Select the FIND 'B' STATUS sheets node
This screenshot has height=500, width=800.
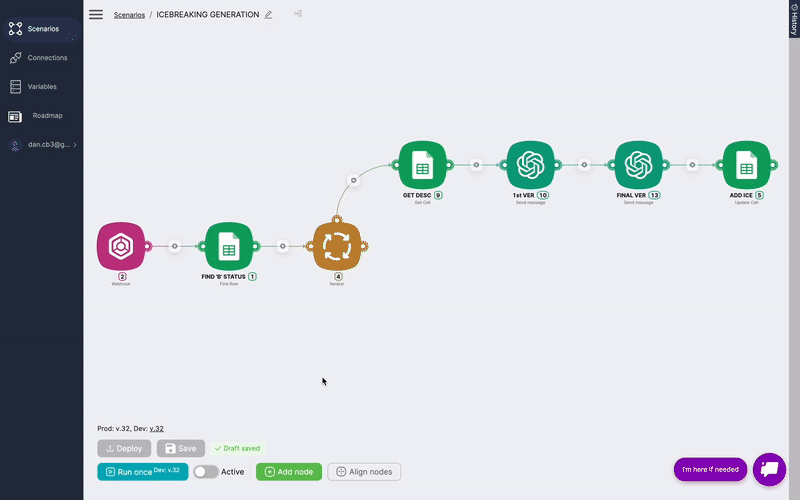click(229, 246)
